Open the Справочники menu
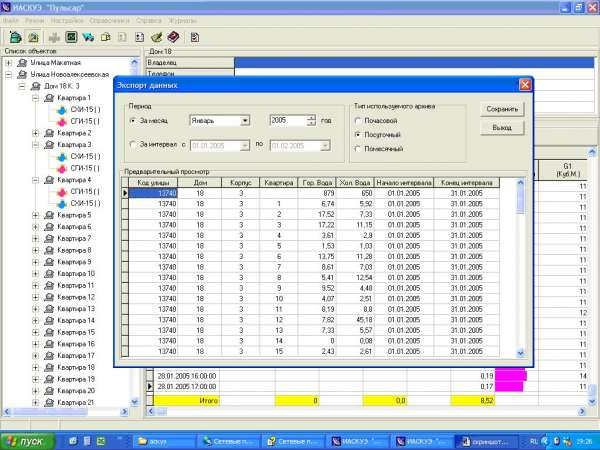The height and width of the screenshot is (450, 600). click(109, 20)
